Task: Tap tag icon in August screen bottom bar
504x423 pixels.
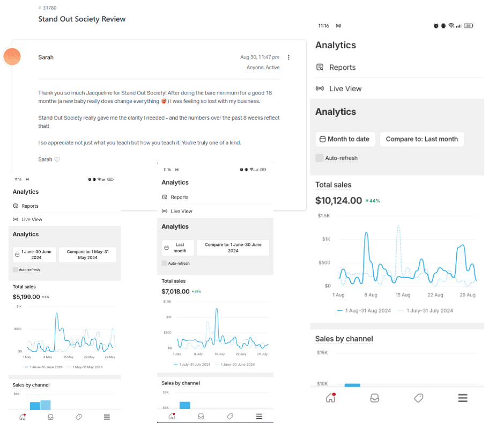Action: click(419, 398)
